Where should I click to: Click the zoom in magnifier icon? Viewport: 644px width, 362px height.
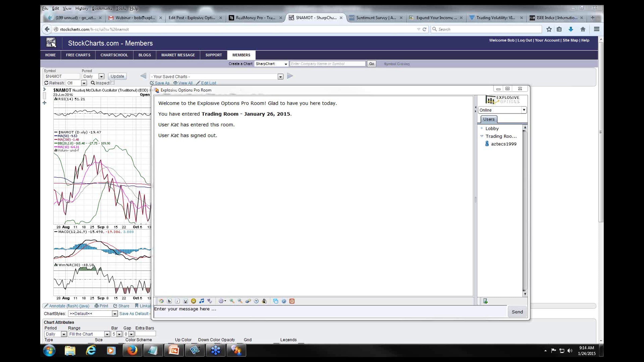[232, 301]
